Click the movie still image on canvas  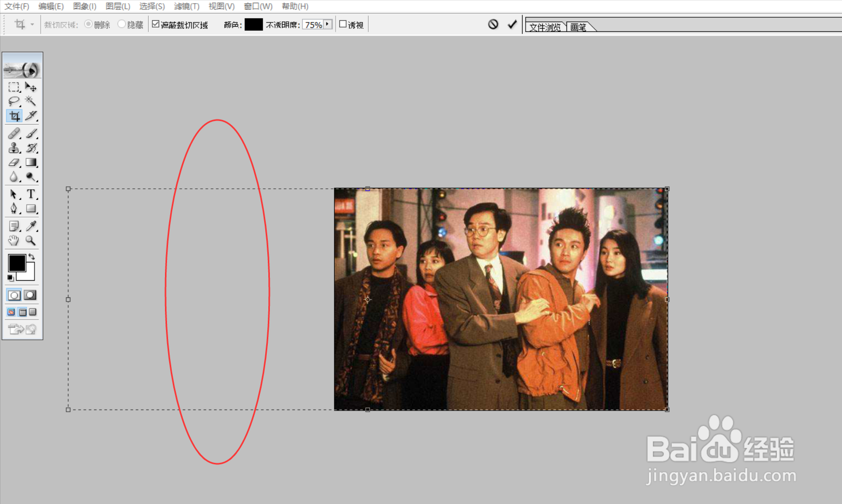501,299
